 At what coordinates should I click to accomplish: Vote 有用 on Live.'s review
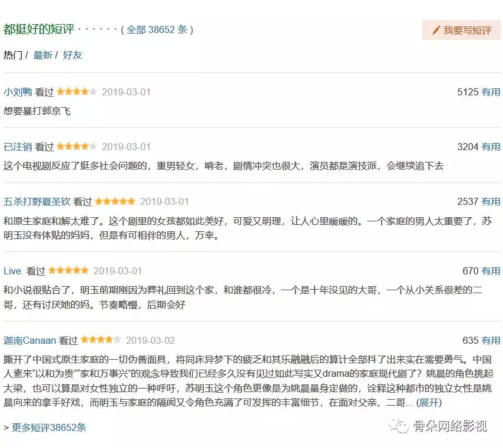[491, 271]
